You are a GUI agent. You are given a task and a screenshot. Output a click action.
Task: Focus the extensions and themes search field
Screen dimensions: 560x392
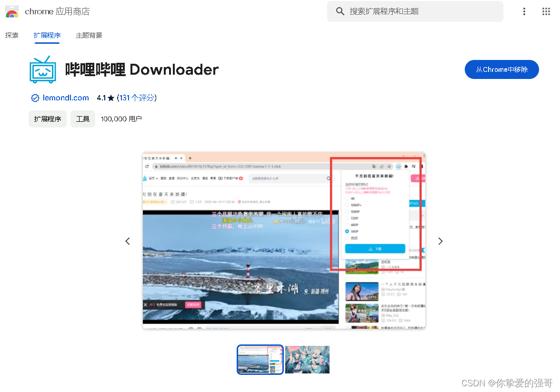tap(415, 11)
